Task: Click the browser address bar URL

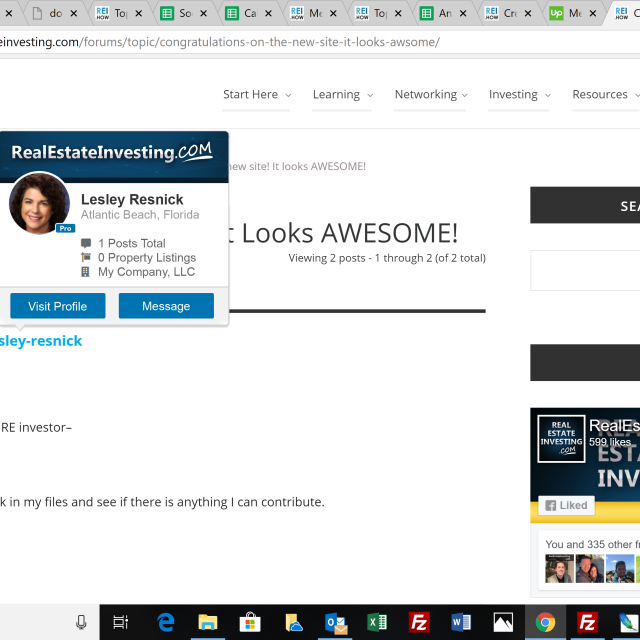Action: pyautogui.click(x=220, y=42)
